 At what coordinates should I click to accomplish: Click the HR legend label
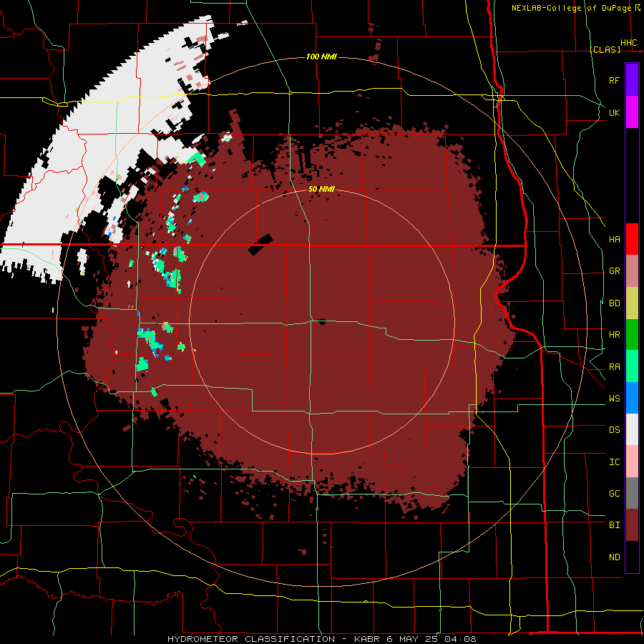614,335
